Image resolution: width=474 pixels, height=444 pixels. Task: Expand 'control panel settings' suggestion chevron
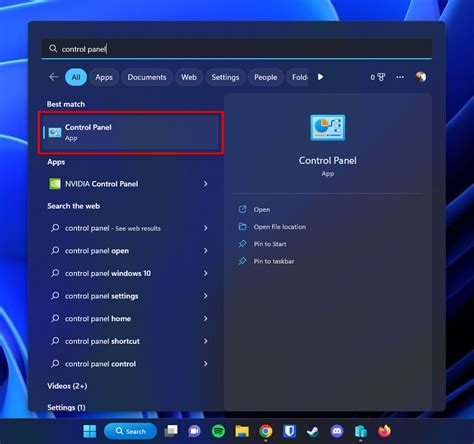pos(206,296)
